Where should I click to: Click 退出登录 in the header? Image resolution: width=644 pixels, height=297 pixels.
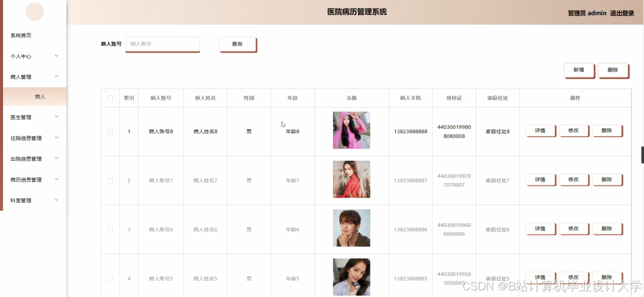click(x=622, y=13)
